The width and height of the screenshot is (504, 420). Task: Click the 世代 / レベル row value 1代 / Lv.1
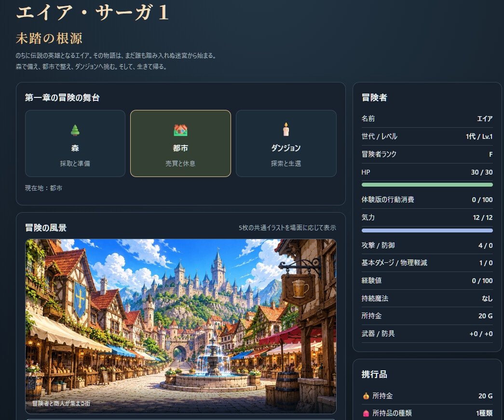pyautogui.click(x=479, y=136)
